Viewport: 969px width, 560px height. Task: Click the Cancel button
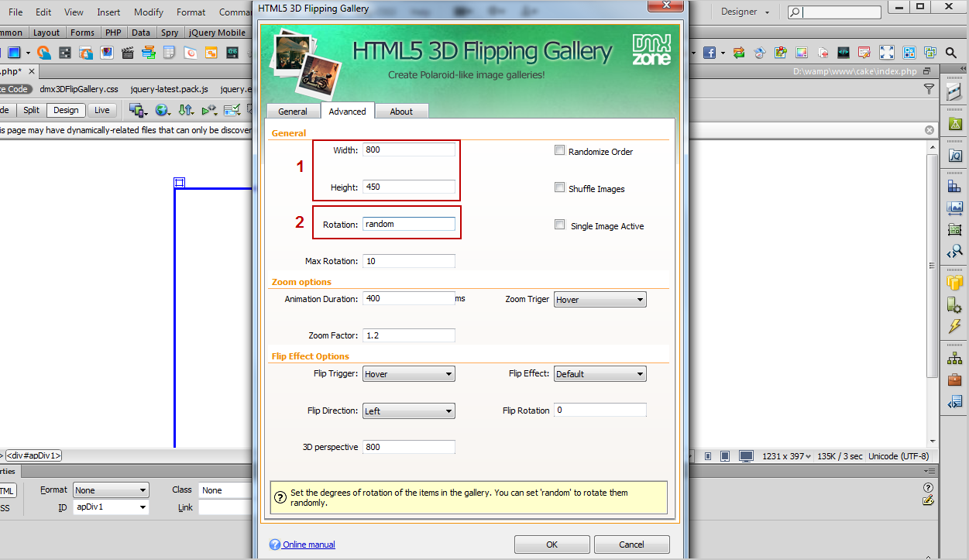(x=631, y=545)
